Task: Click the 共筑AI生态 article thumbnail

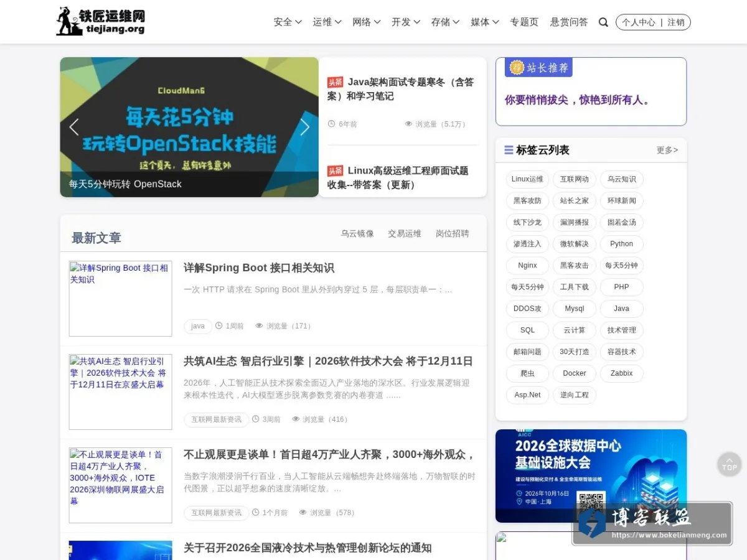Action: tap(120, 392)
